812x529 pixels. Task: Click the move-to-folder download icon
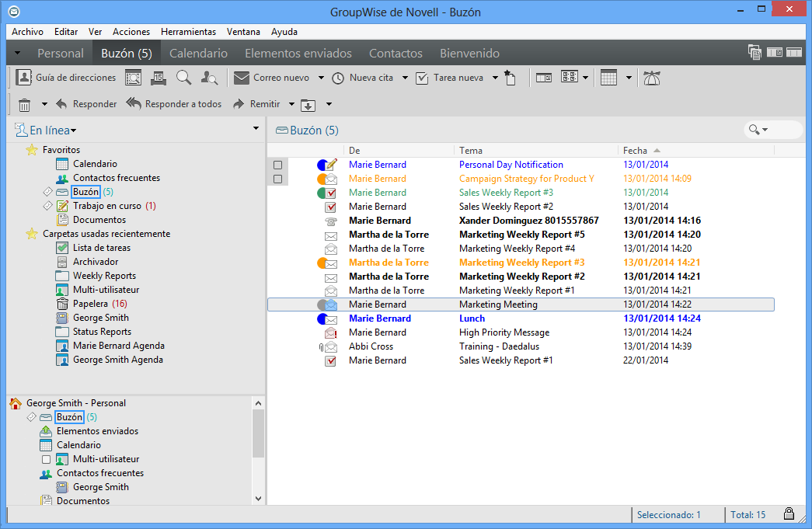308,105
